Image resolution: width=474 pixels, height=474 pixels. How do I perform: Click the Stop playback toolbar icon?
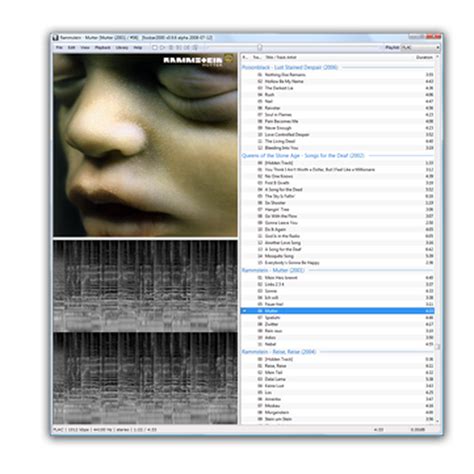point(154,48)
